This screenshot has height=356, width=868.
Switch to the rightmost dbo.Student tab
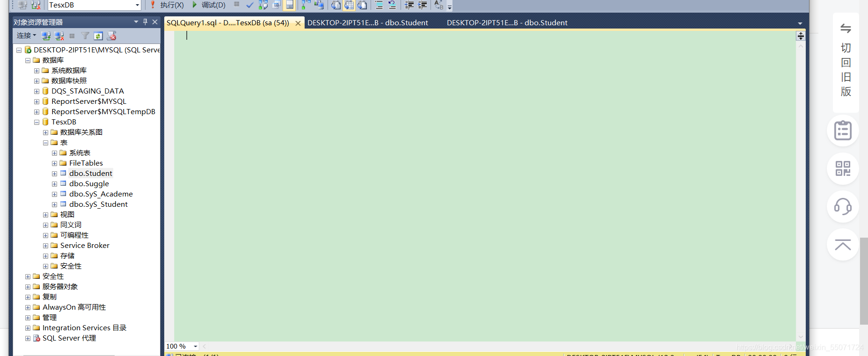[507, 22]
